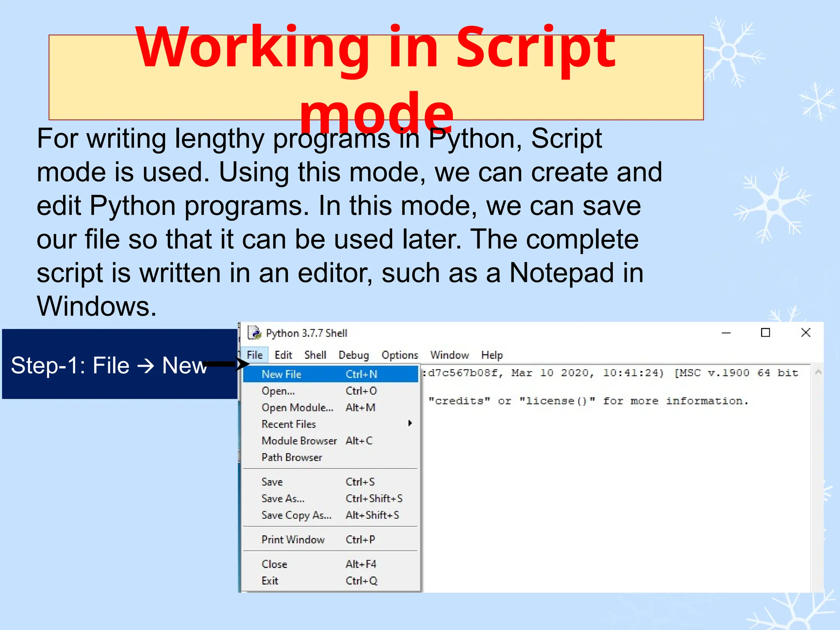Select Module Browser entry

pos(331,441)
